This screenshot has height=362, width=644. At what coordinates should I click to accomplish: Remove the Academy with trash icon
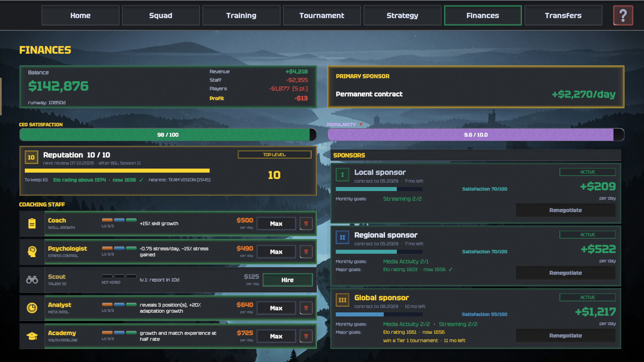pyautogui.click(x=306, y=336)
